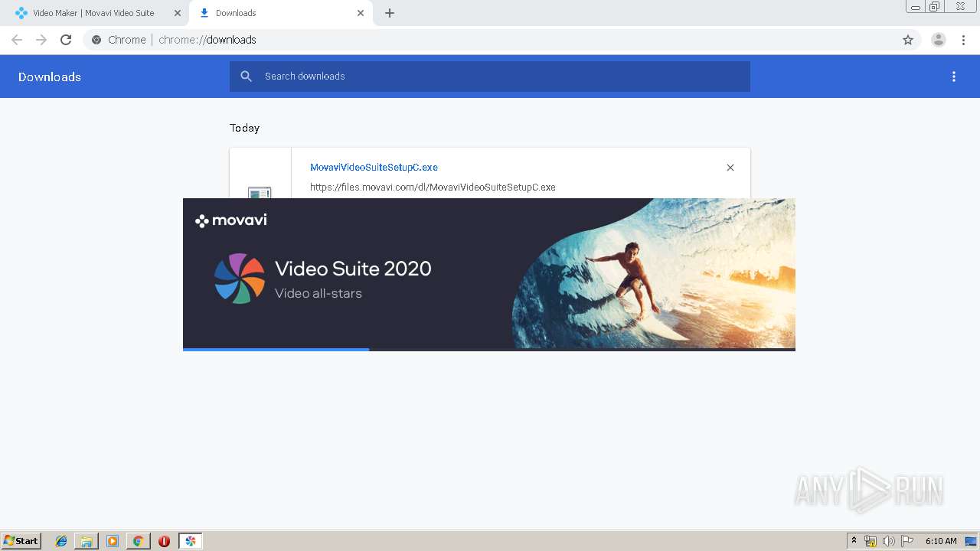Open Opera from the taskbar
This screenshot has height=551, width=980.
164,541
